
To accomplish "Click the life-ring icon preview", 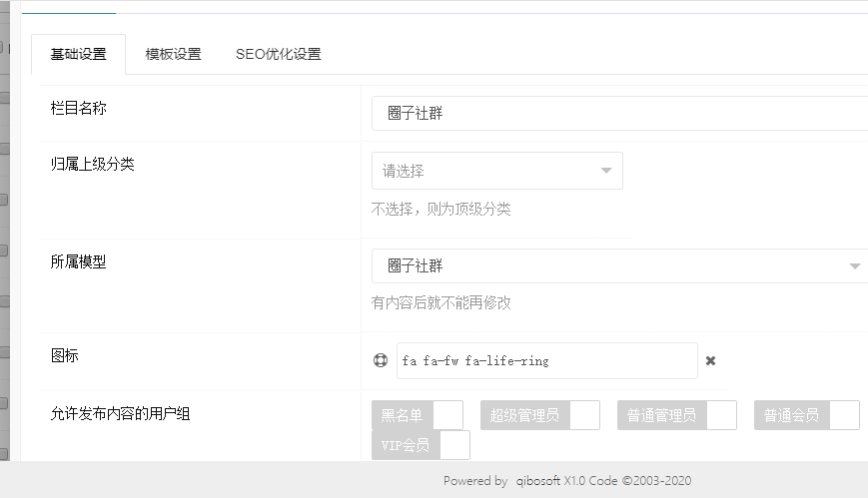I will (x=380, y=360).
